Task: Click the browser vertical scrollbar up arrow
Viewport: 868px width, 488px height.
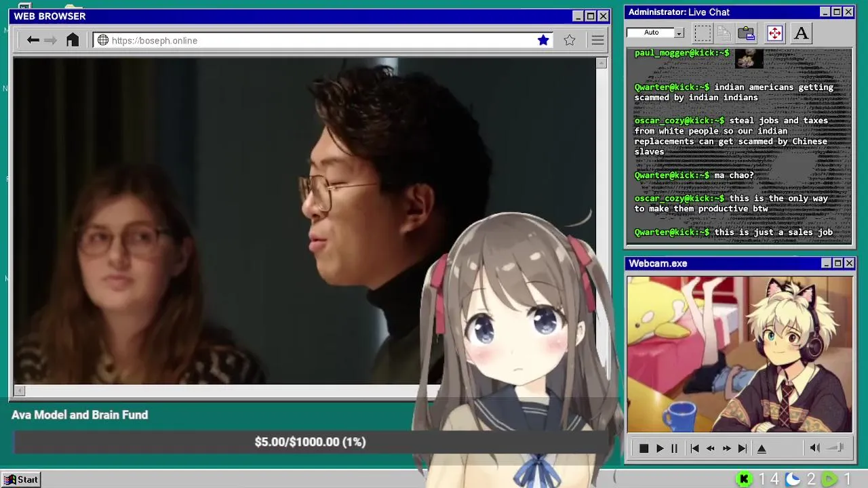Action: 601,63
